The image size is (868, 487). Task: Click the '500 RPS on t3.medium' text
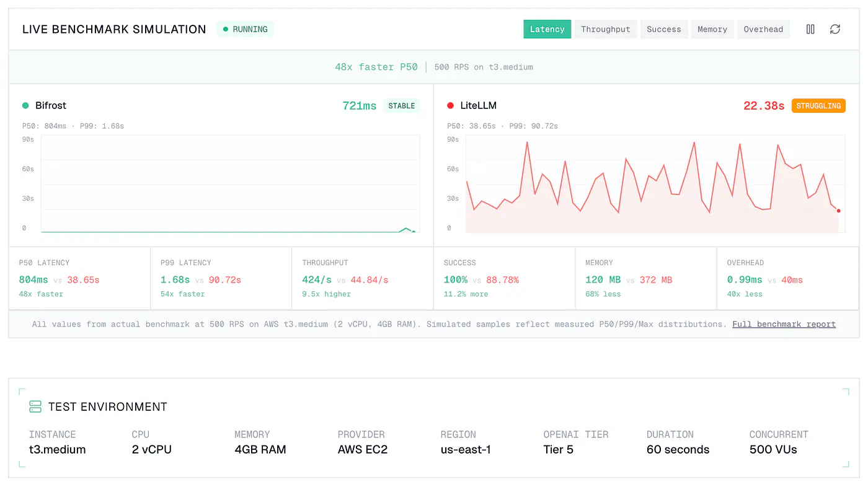click(x=484, y=67)
